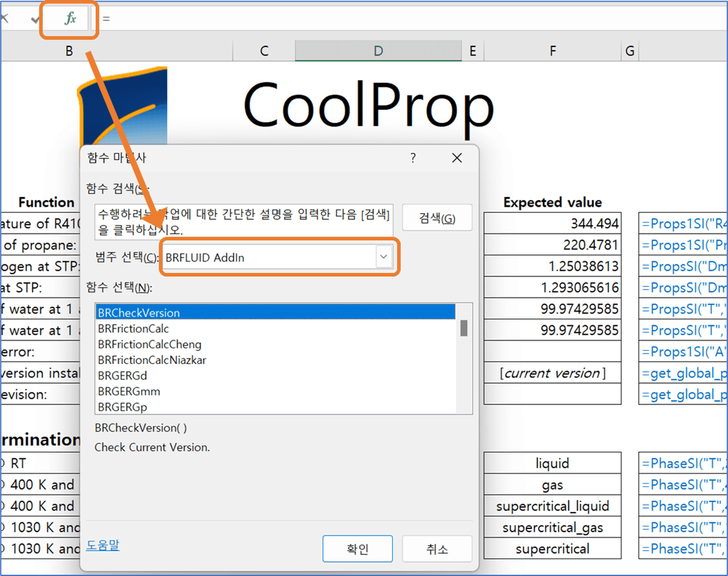
Task: Select BRCheckVersion in the function list
Action: click(275, 312)
